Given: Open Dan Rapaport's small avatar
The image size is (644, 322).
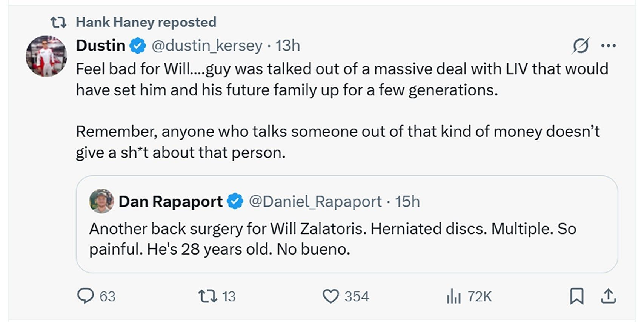Looking at the screenshot, I should [101, 201].
